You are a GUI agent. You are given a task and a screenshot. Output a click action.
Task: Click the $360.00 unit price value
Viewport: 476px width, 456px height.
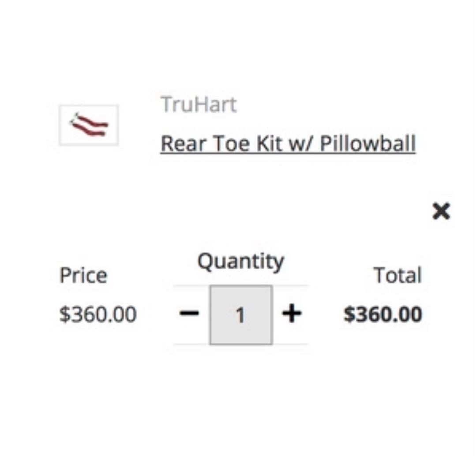tap(98, 314)
